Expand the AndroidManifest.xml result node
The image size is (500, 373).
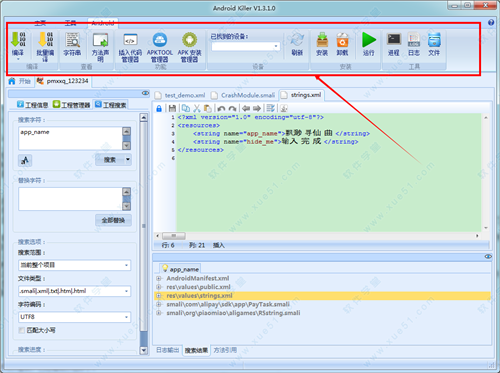tap(159, 278)
